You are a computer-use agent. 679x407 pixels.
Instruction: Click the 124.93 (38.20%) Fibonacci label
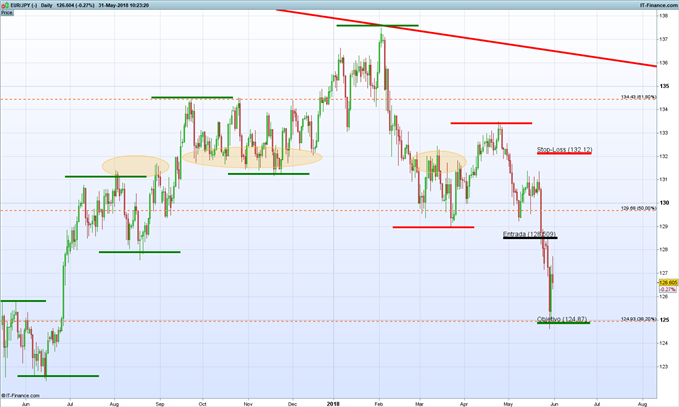(638, 319)
